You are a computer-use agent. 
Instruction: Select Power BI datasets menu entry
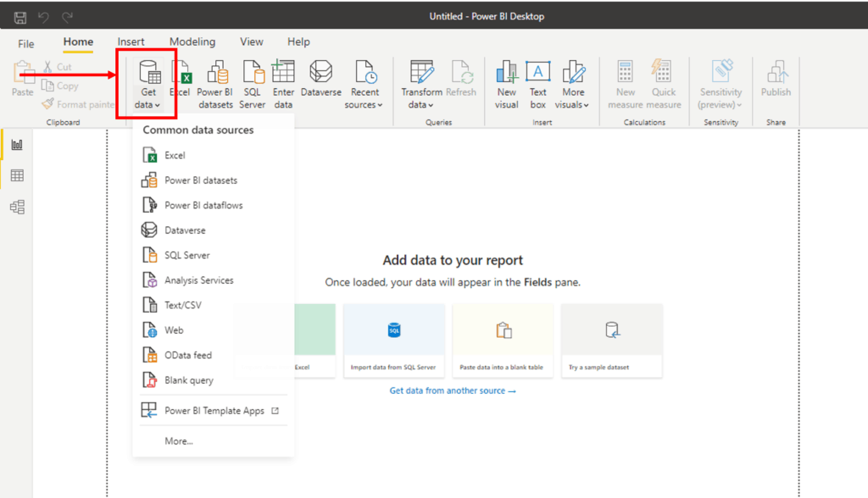(x=213, y=180)
